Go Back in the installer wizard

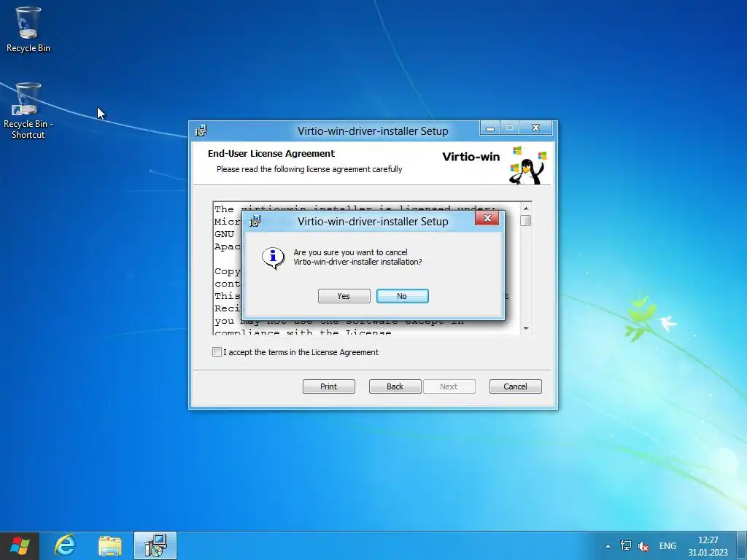pos(395,386)
